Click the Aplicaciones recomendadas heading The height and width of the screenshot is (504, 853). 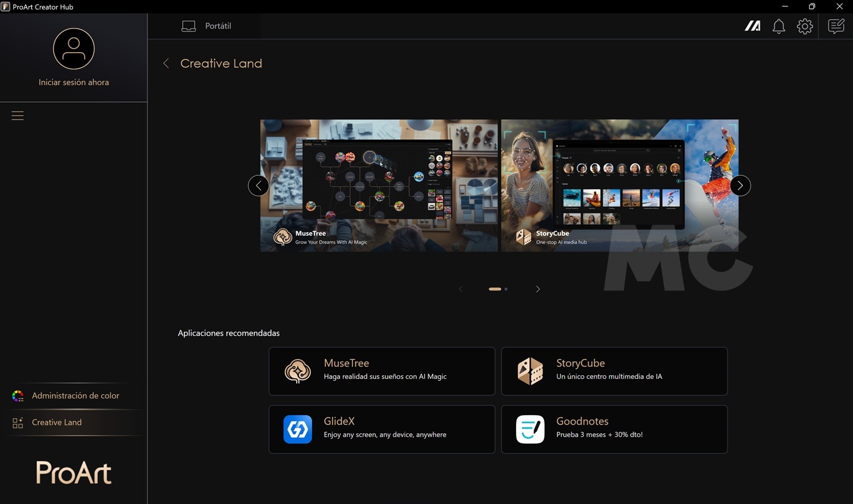tap(229, 333)
